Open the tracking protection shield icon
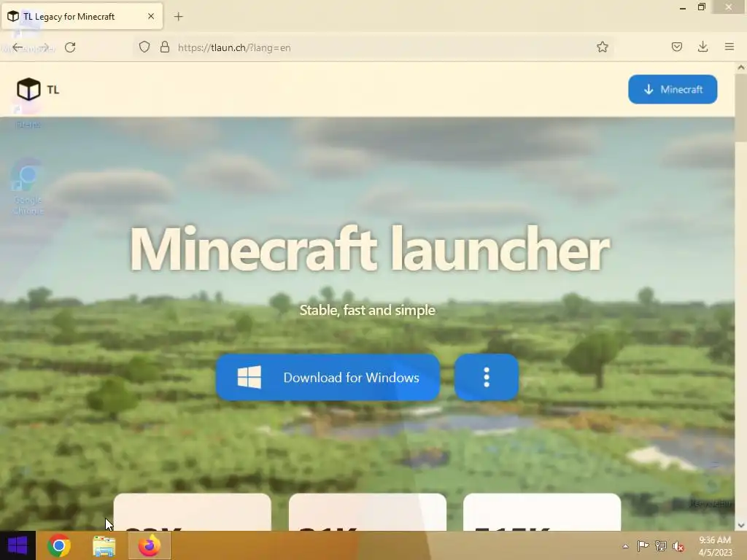 pos(144,47)
